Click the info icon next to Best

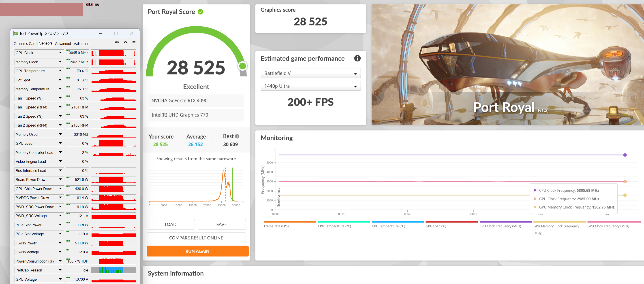237,136
